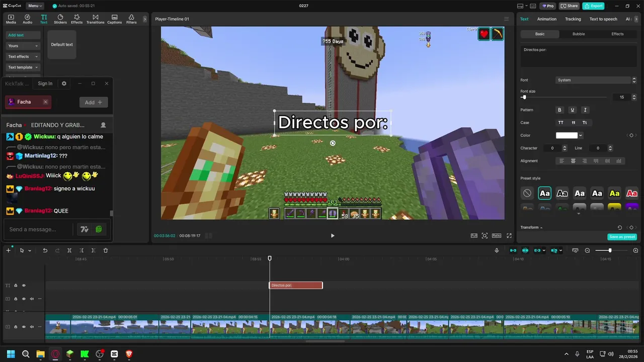Click the reset Transform circular arrow icon
644x362 pixels.
(620, 227)
